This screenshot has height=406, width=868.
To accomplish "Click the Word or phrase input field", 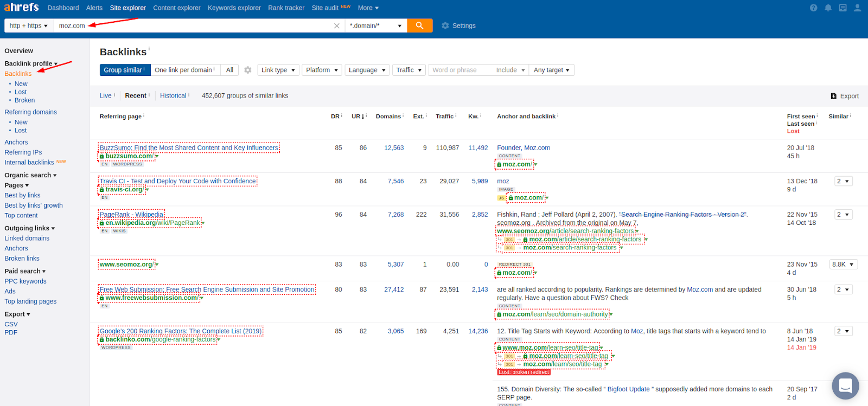I will tap(461, 70).
